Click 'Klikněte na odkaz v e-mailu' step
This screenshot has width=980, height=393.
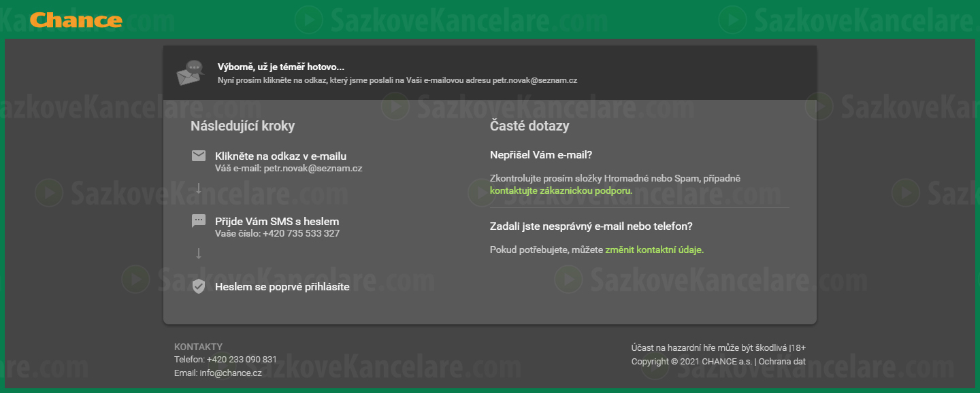(x=281, y=156)
